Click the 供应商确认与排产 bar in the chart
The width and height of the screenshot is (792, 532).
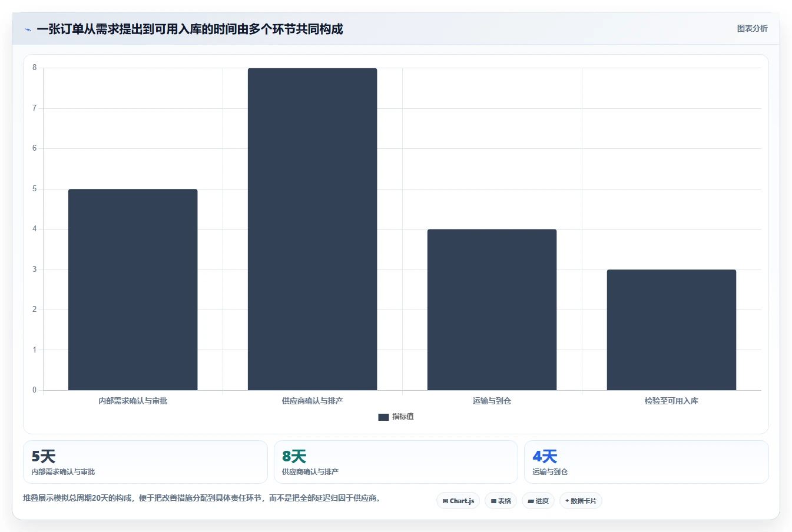(312, 229)
